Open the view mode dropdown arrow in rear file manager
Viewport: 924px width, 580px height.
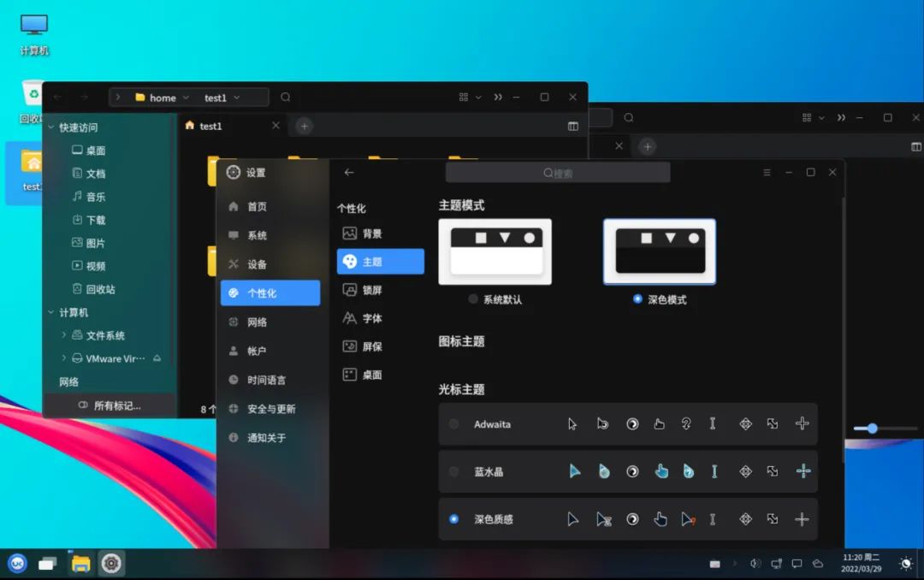821,118
